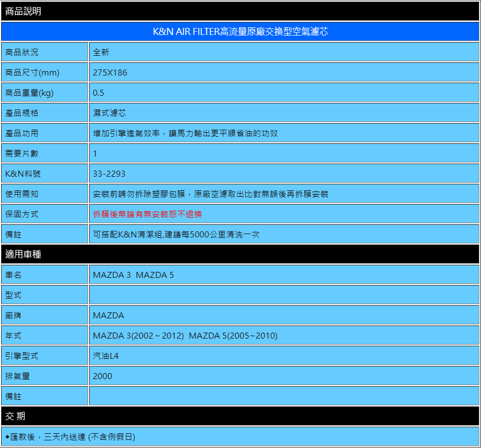Click the 商品尺寸(mm) label
This screenshot has width=481, height=448.
coord(32,73)
